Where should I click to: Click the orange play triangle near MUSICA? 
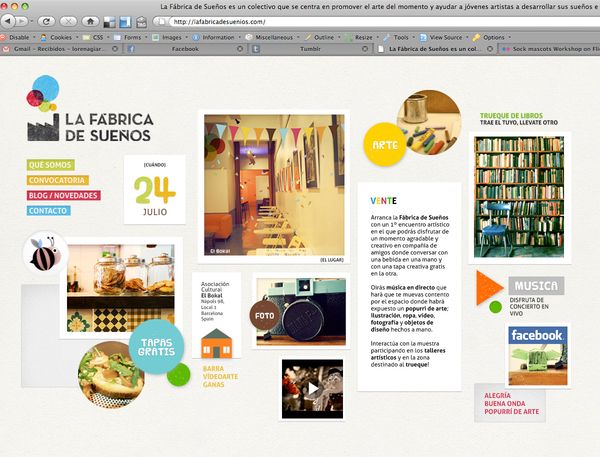click(x=489, y=288)
